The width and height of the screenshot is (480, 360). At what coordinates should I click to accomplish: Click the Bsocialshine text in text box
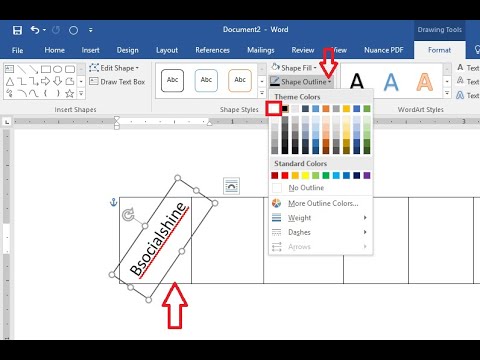[158, 239]
